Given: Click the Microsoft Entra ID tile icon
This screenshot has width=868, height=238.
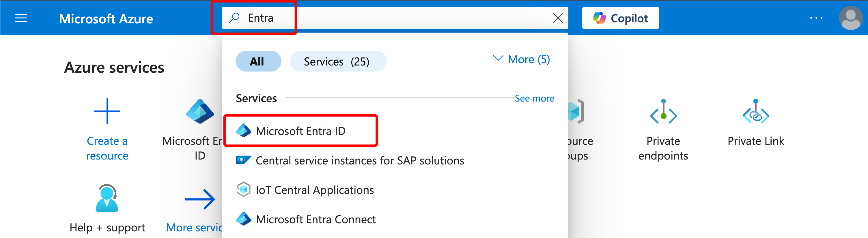Looking at the screenshot, I should pos(200,111).
